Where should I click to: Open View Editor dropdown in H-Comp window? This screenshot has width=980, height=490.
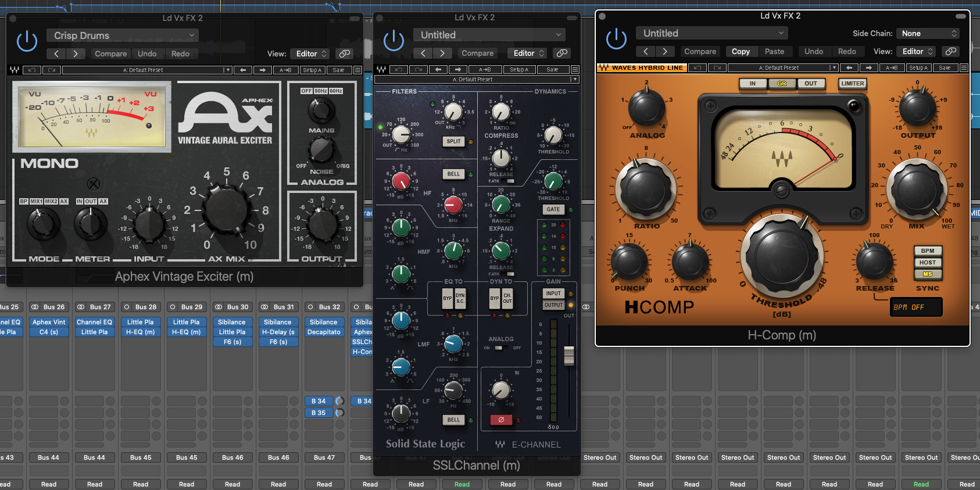[916, 51]
